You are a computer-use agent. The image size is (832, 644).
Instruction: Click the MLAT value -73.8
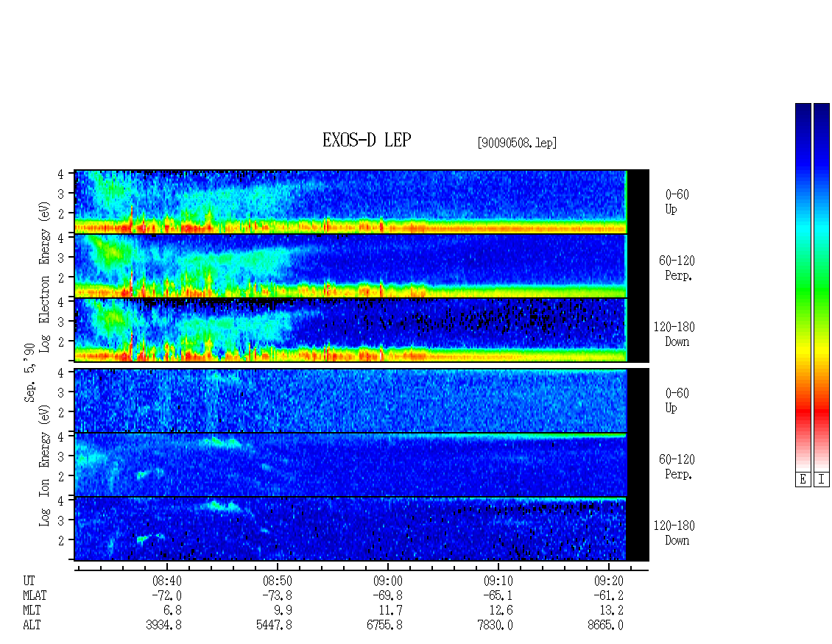pos(278,595)
